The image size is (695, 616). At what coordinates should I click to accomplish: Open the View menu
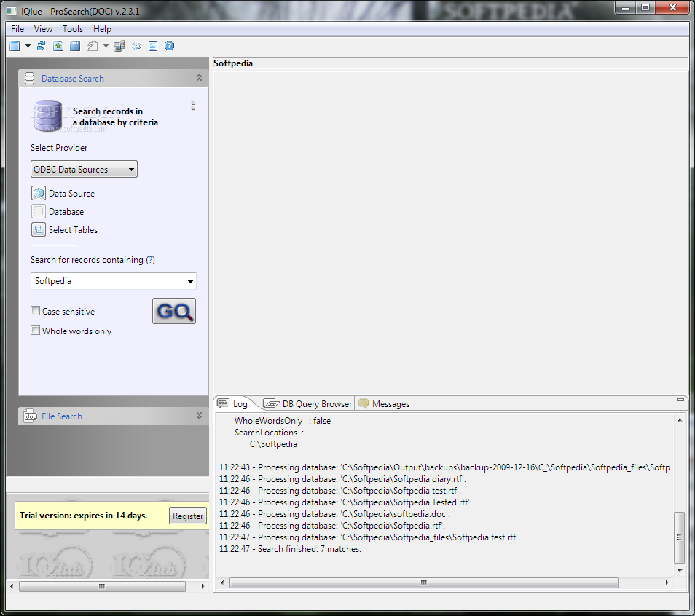click(43, 29)
